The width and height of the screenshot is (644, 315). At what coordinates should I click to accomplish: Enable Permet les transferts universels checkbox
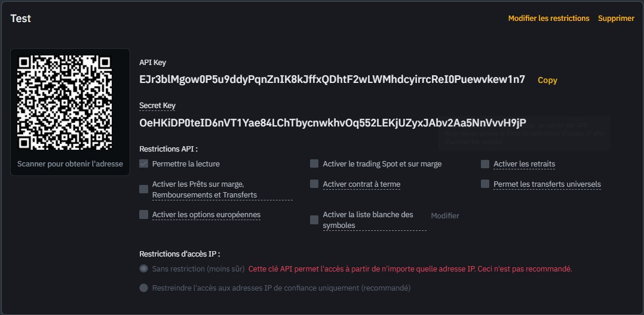click(485, 184)
